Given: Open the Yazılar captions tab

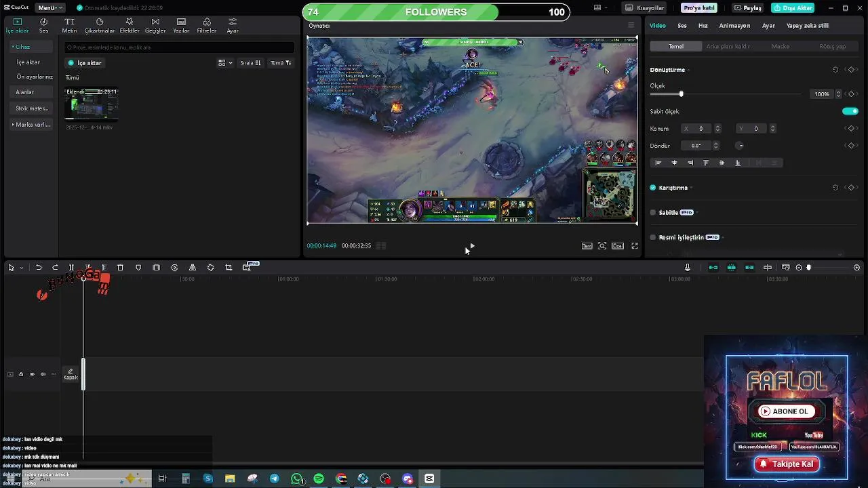Looking at the screenshot, I should pos(181,26).
